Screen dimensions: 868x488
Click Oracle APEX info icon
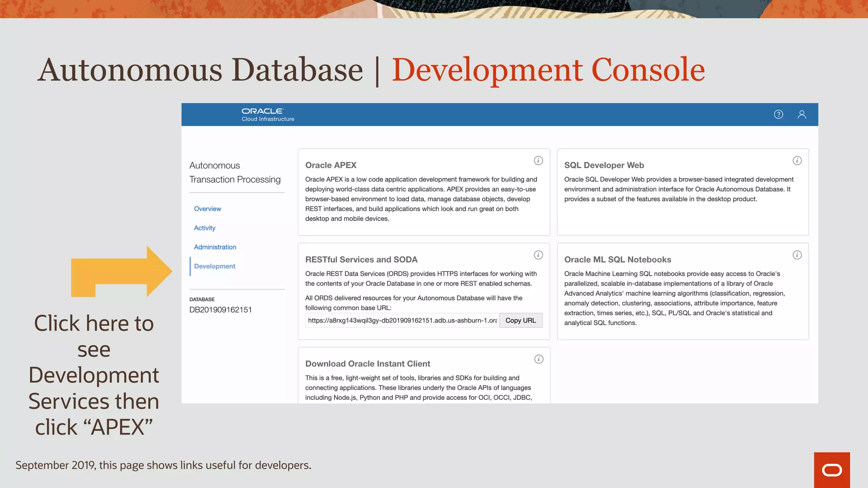[x=538, y=161]
